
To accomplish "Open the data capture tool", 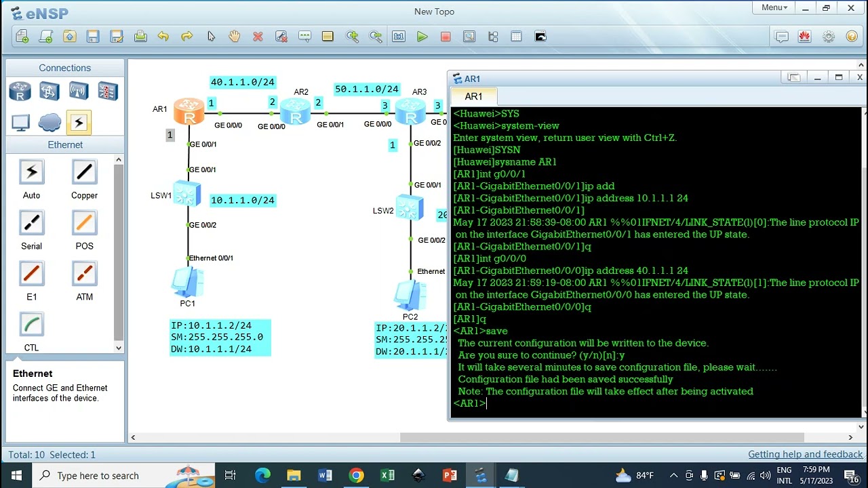I will [x=469, y=37].
